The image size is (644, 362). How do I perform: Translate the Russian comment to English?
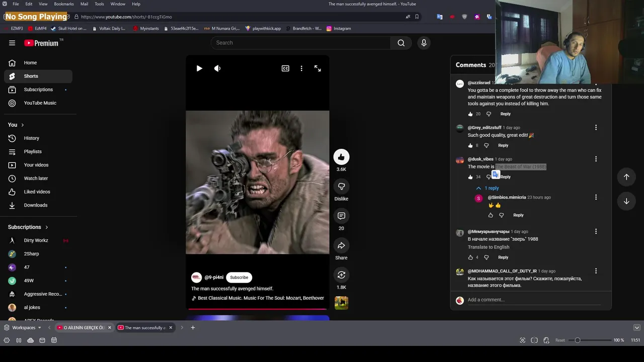click(489, 247)
